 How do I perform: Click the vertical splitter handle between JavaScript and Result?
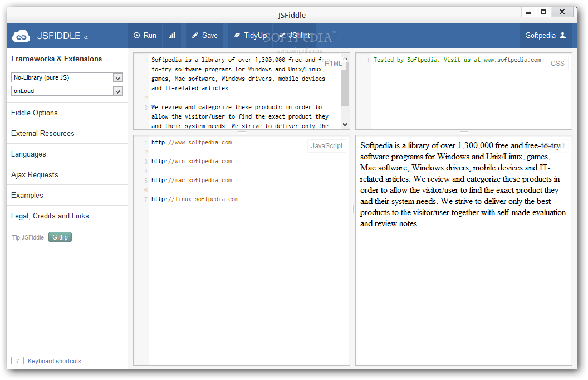352,210
